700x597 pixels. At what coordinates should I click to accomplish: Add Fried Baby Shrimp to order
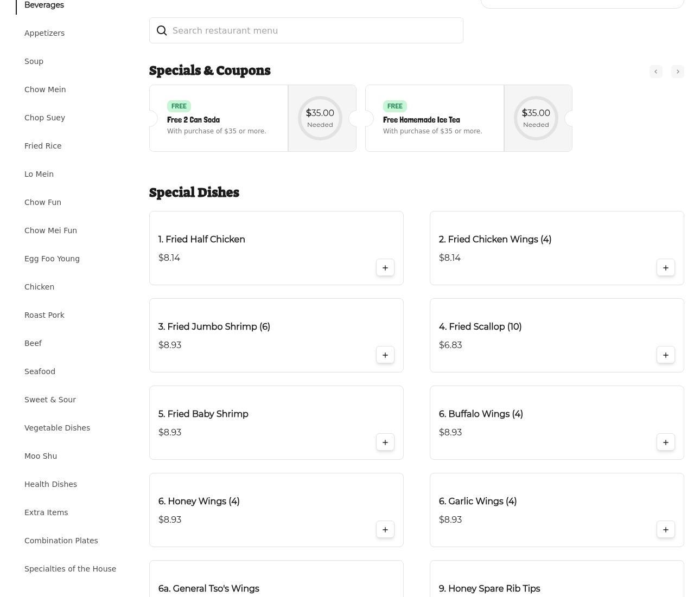coord(385,442)
